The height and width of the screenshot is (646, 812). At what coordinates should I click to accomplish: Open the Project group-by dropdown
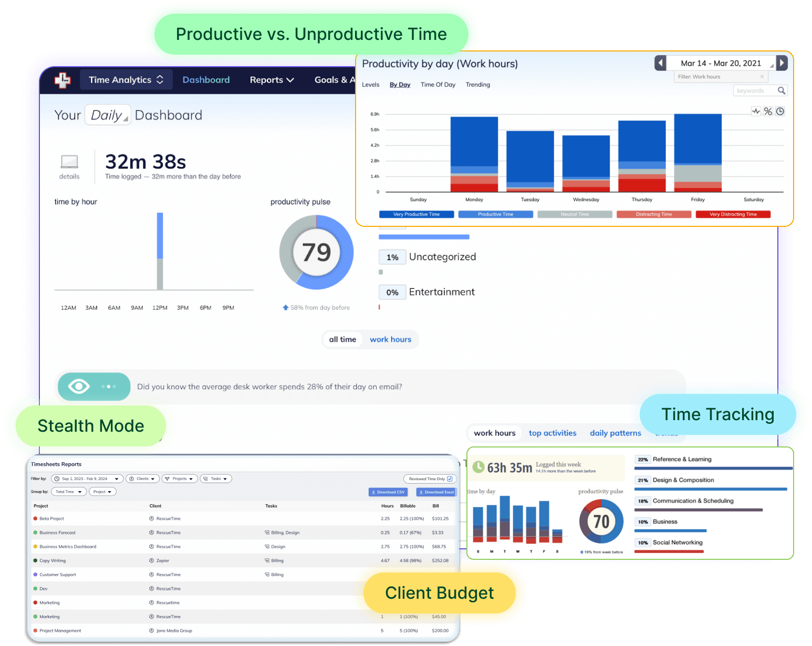pyautogui.click(x=102, y=492)
